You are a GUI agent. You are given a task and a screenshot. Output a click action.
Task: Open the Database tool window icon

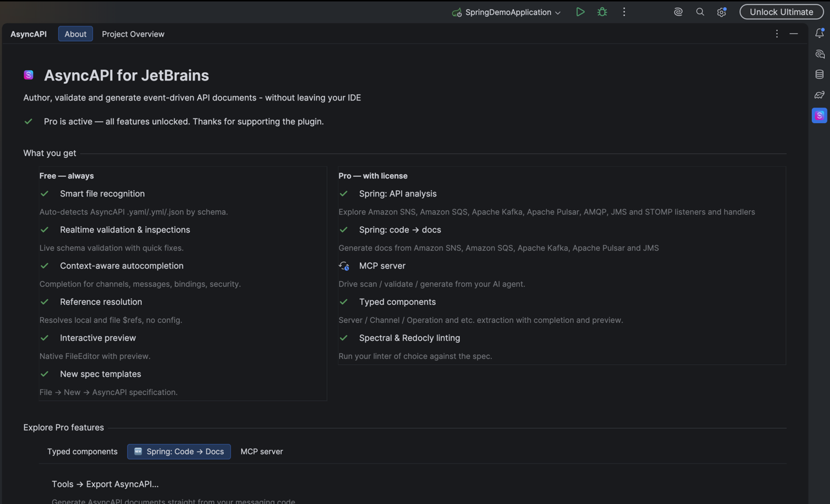pyautogui.click(x=820, y=75)
